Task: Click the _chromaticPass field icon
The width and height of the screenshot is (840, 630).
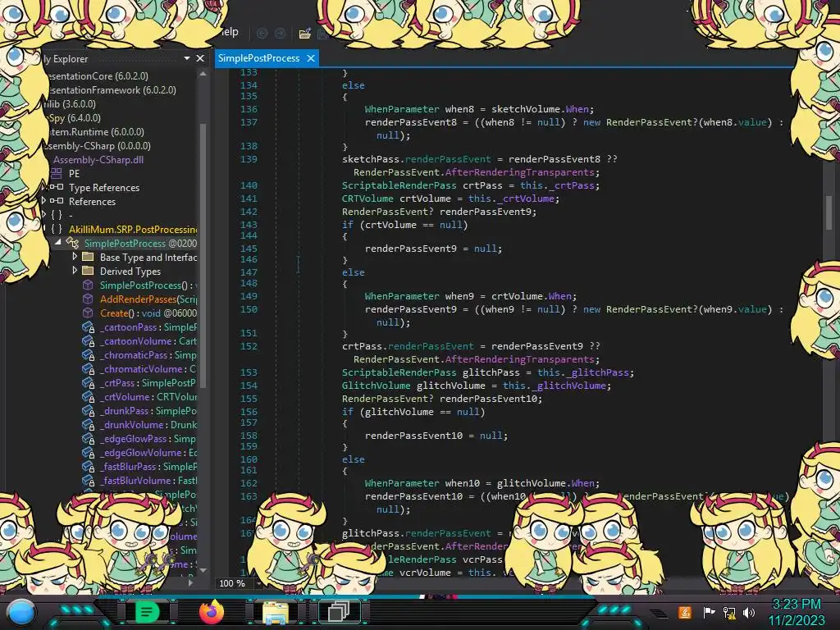Action: [x=88, y=354]
